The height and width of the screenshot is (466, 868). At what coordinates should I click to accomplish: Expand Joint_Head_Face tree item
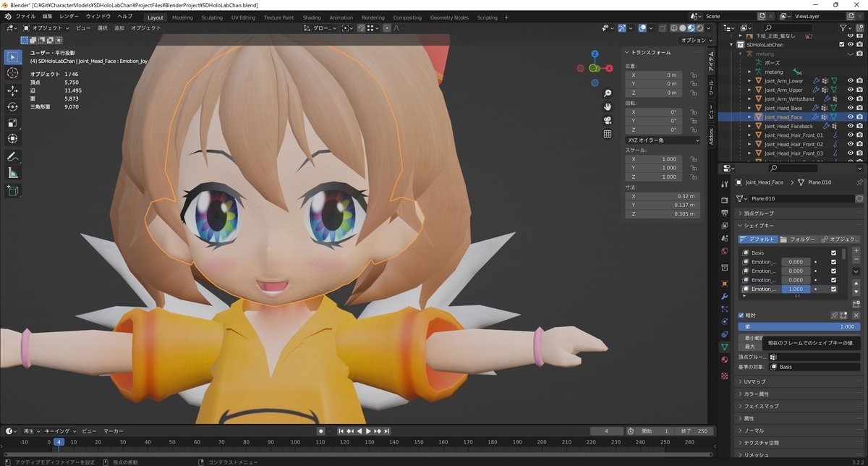point(749,117)
